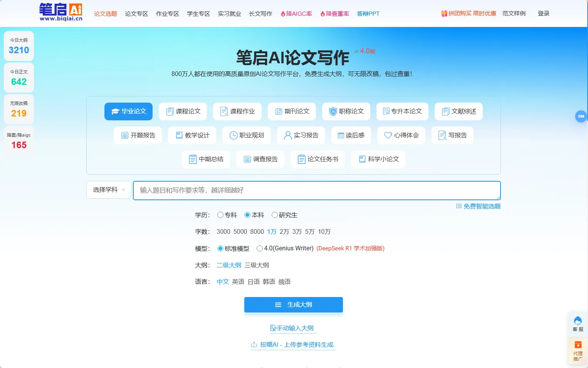Select the 毕业论文 paper type
The image size is (588, 368).
128,111
